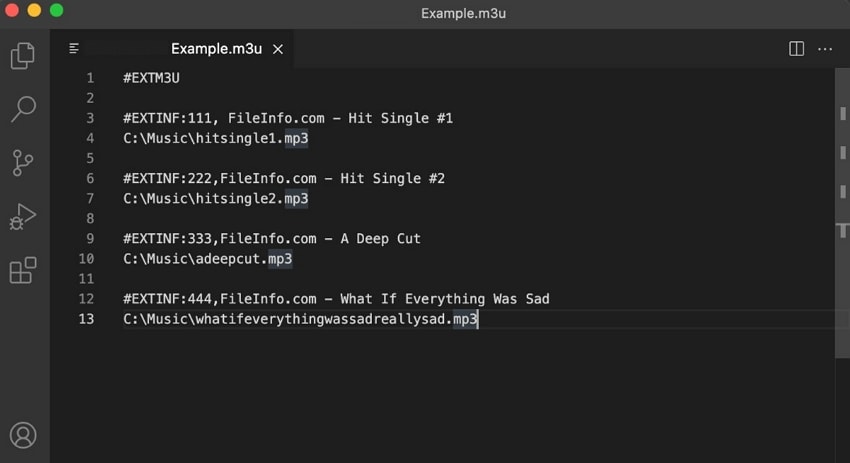Click the hitsingle2.mp3 path line
The width and height of the screenshot is (850, 463).
(216, 199)
